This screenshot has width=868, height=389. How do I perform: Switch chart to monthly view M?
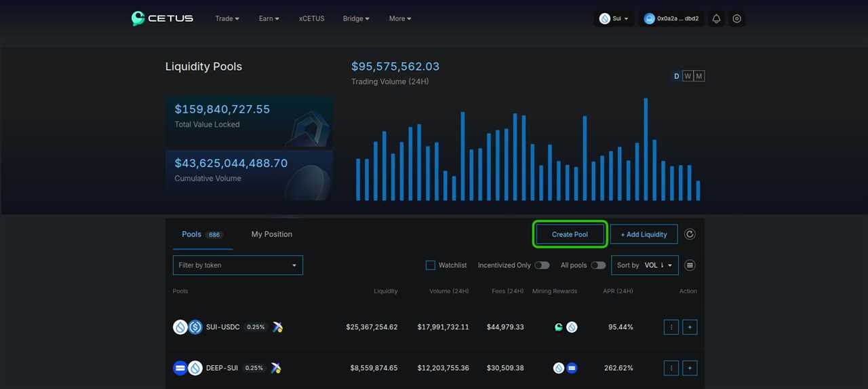[x=699, y=76]
